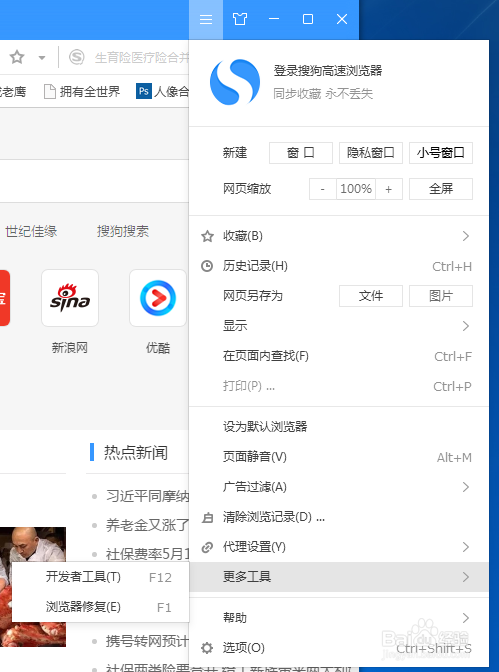Click link icon beside 代理设置

[x=207, y=547]
